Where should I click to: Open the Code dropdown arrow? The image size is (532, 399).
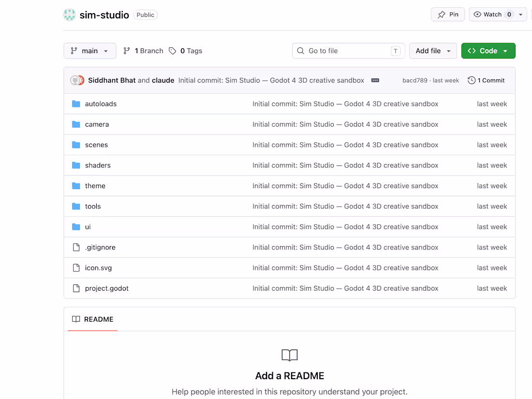[x=505, y=51]
